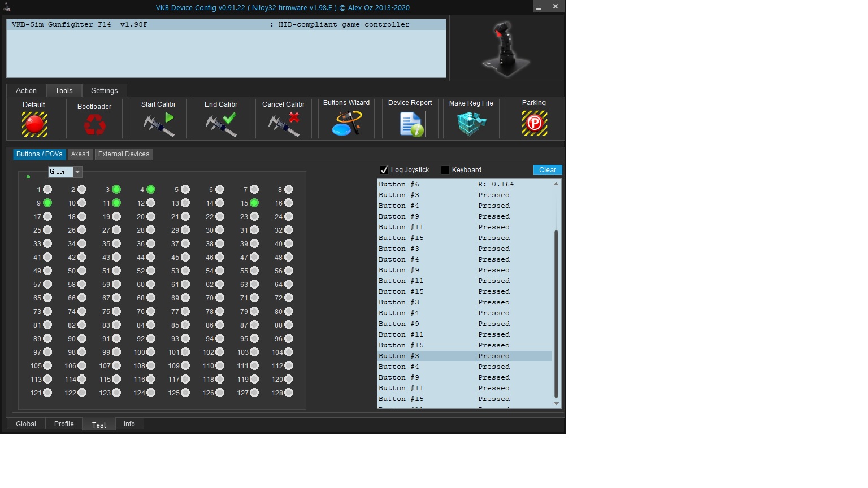This screenshot has width=868, height=488.
Task: Click button indicator 9 lit green
Action: [47, 203]
